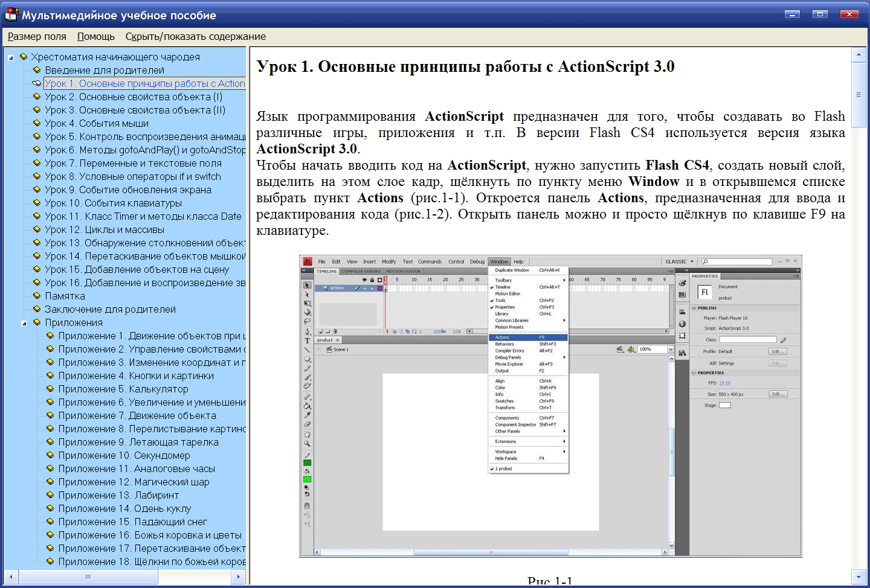
Task: Click the icon beside Введение для родителей
Action: tap(37, 70)
